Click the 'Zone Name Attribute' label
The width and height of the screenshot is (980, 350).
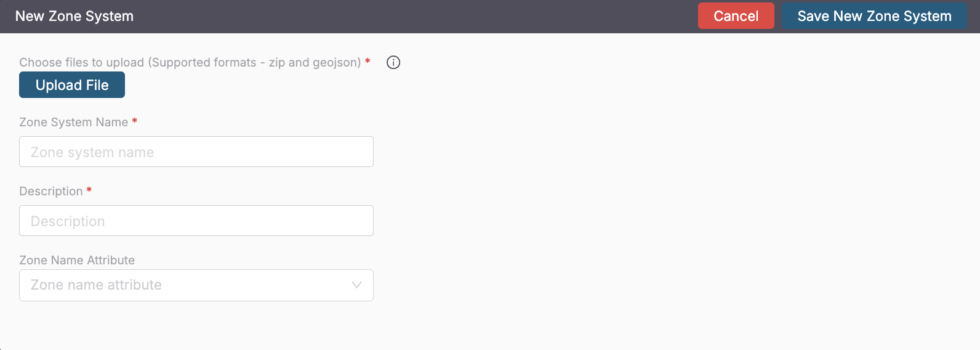pyautogui.click(x=77, y=260)
